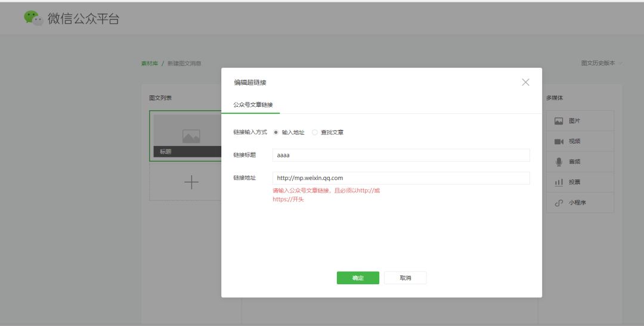Select the 标题 article thumbnail
The width and height of the screenshot is (644, 326).
coord(185,136)
